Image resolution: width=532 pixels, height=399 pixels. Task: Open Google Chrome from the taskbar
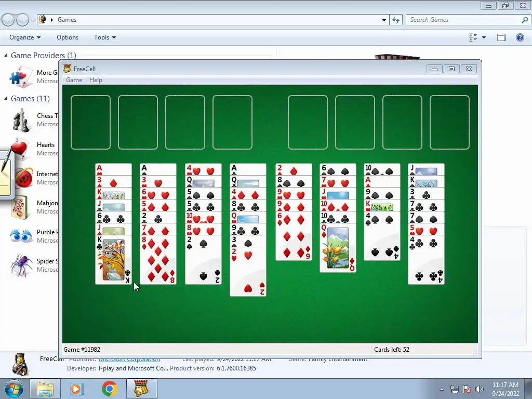coord(109,389)
